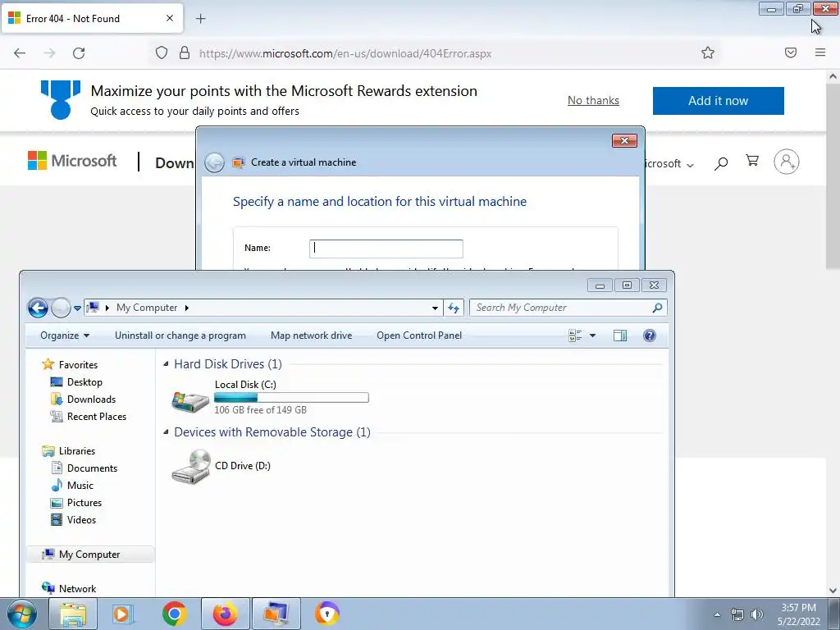Click the Microsoft logo
Viewport: 840px width, 630px height.
(x=72, y=161)
